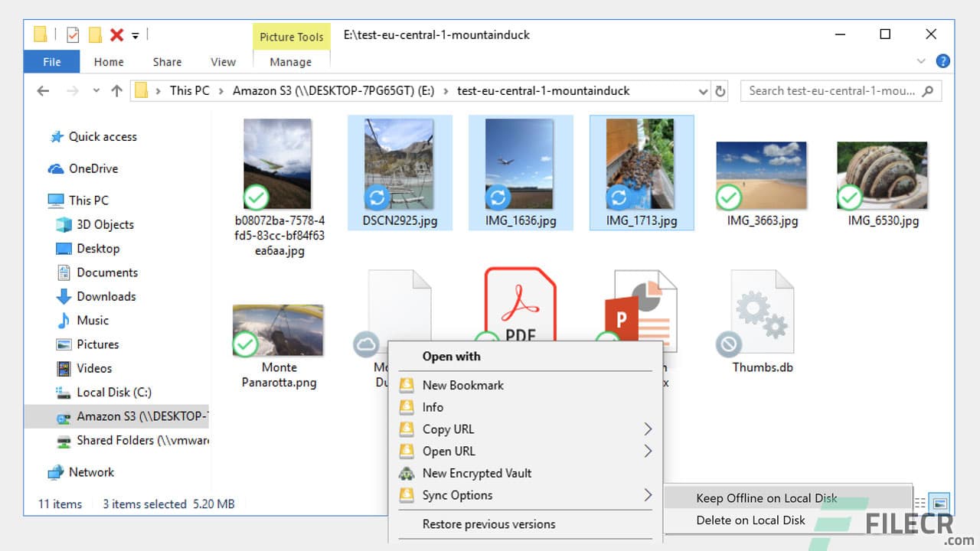Click the green sync check on IMG_3663.jpg

[729, 197]
